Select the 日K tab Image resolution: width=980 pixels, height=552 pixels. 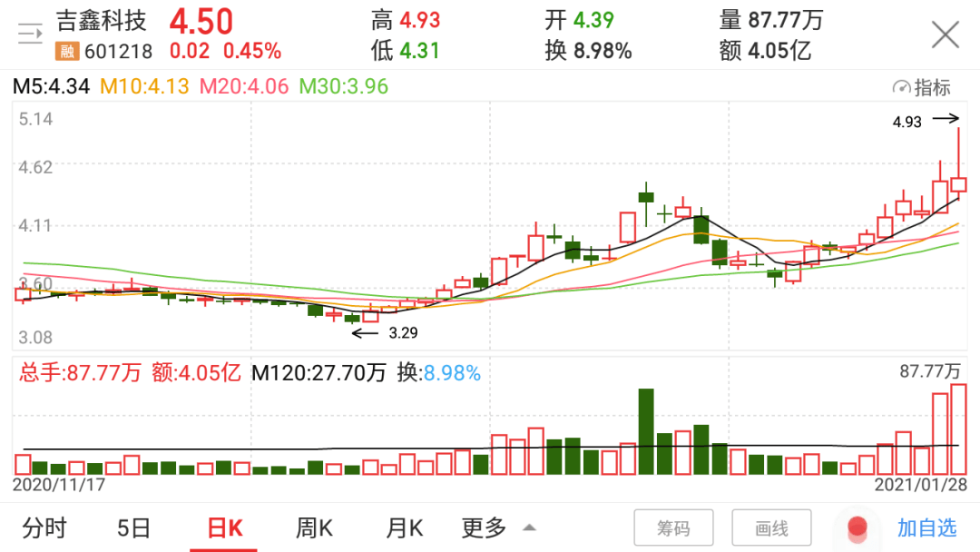click(x=224, y=528)
